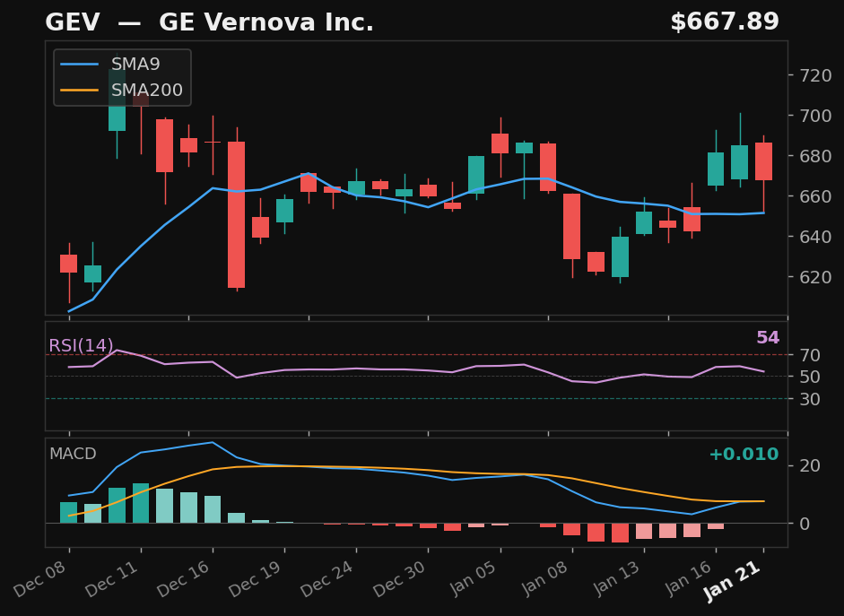Click the orange SMA200 legend line swatch
This screenshot has height=616, width=844.
pos(80,90)
